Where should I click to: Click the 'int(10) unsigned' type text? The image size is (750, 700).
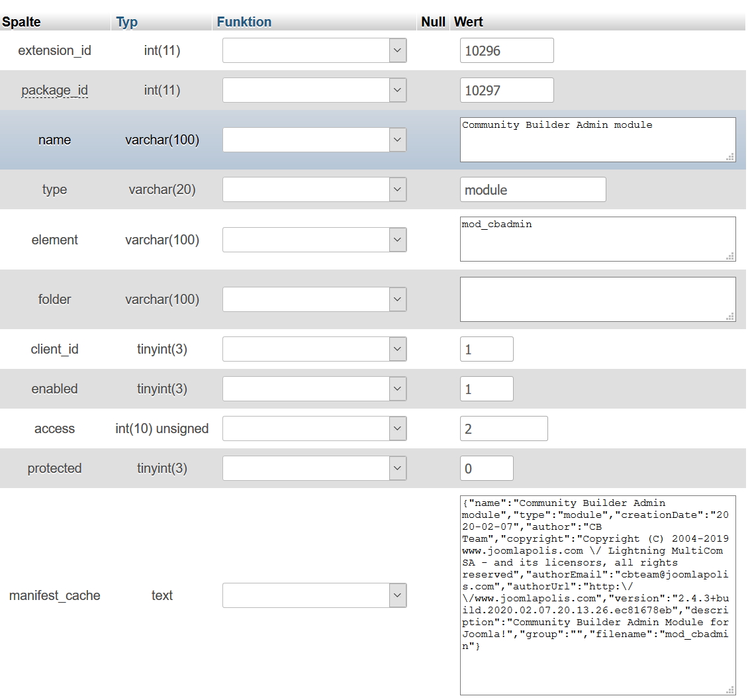[x=162, y=428]
